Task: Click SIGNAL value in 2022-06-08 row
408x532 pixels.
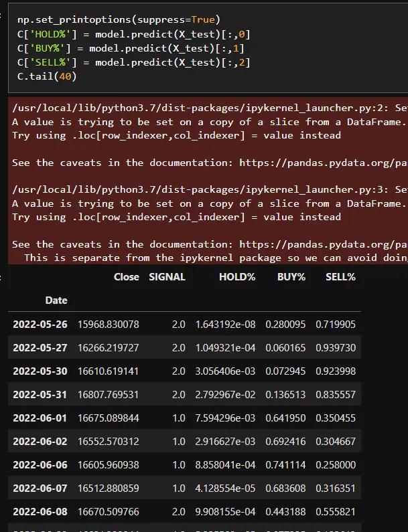Action: click(x=179, y=512)
